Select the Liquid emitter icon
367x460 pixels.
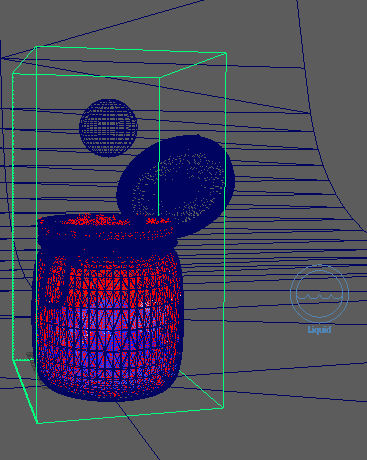(319, 293)
